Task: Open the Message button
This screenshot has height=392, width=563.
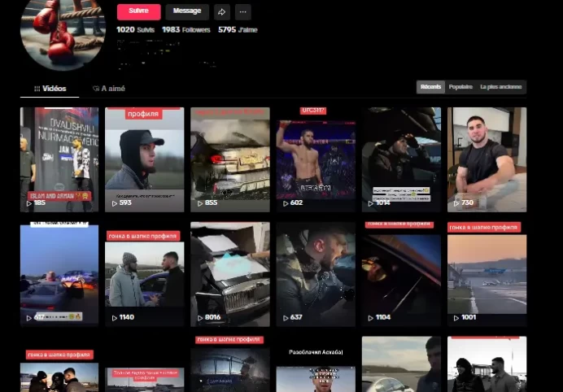Action: pos(187,12)
